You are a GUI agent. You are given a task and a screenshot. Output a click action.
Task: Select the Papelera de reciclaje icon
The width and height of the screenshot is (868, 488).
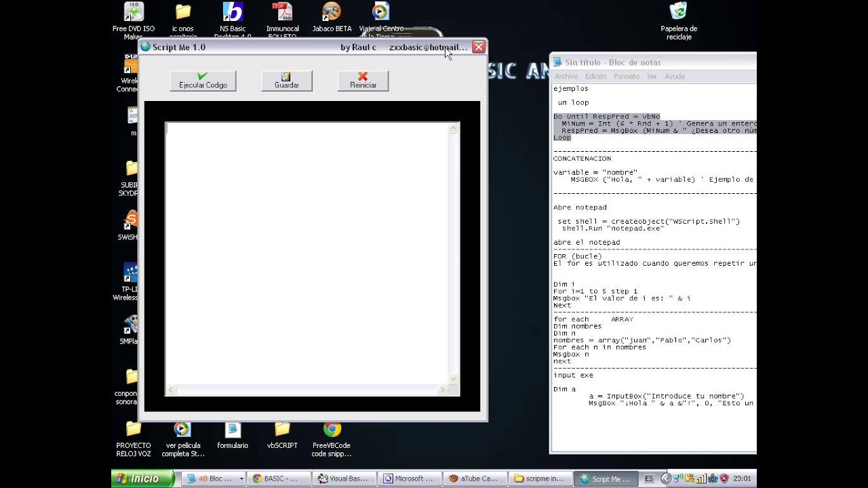point(679,20)
